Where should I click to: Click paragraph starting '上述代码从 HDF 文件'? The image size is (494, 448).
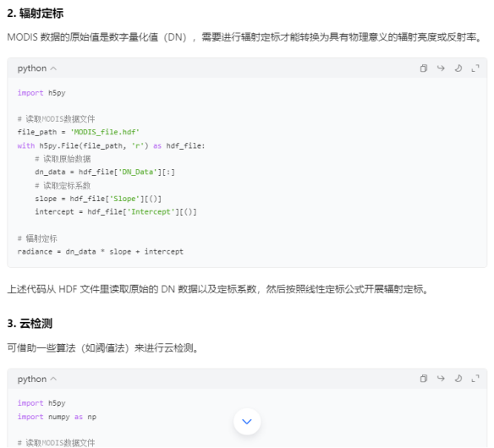[217, 289]
